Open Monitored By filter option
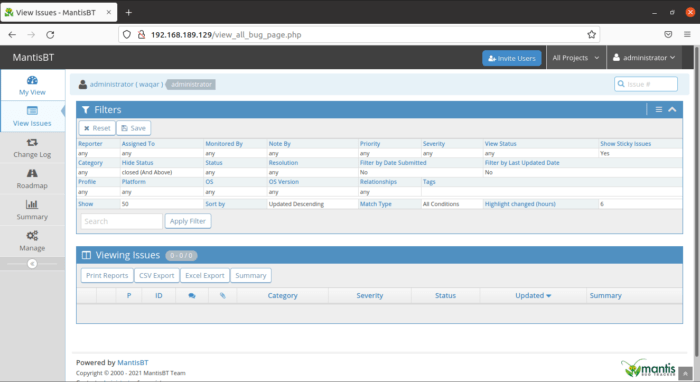The image size is (700, 382). pos(224,144)
